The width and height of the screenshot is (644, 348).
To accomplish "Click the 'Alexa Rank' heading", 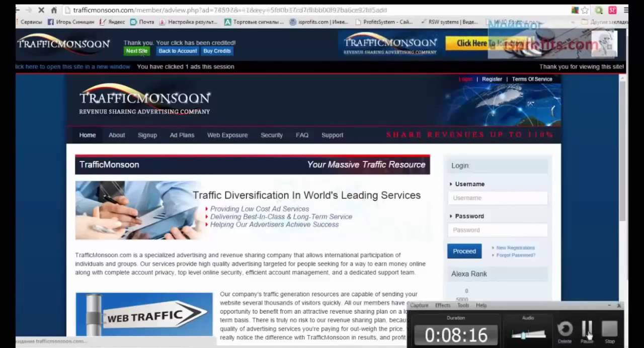I will (x=469, y=274).
